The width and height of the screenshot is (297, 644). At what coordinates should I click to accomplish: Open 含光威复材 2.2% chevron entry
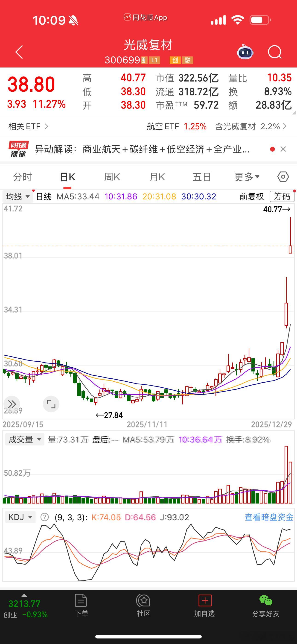(251, 126)
